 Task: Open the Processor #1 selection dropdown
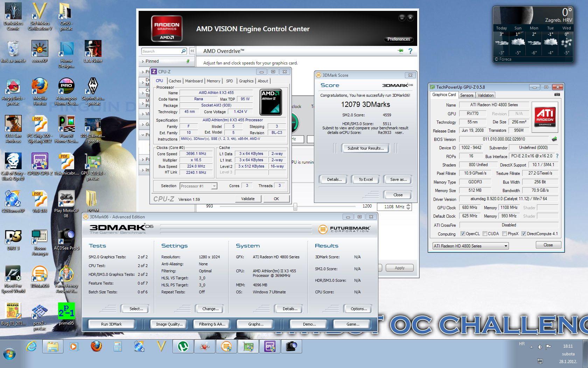point(198,186)
